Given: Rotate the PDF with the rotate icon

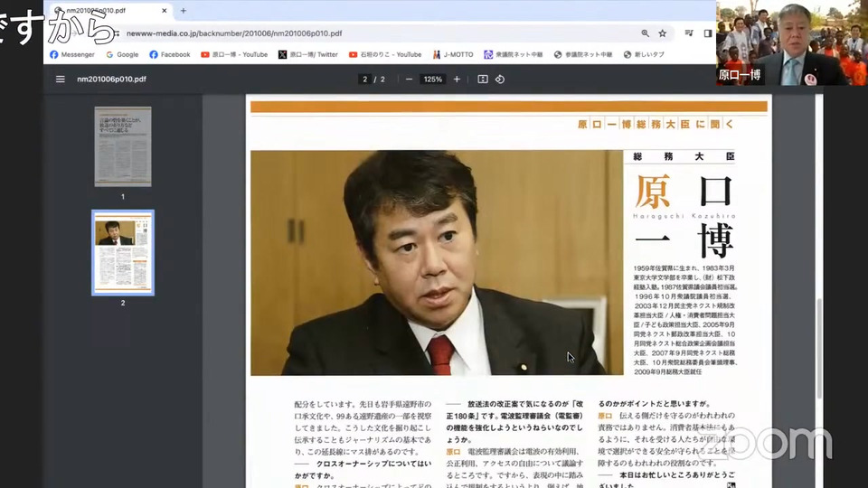Looking at the screenshot, I should (500, 80).
